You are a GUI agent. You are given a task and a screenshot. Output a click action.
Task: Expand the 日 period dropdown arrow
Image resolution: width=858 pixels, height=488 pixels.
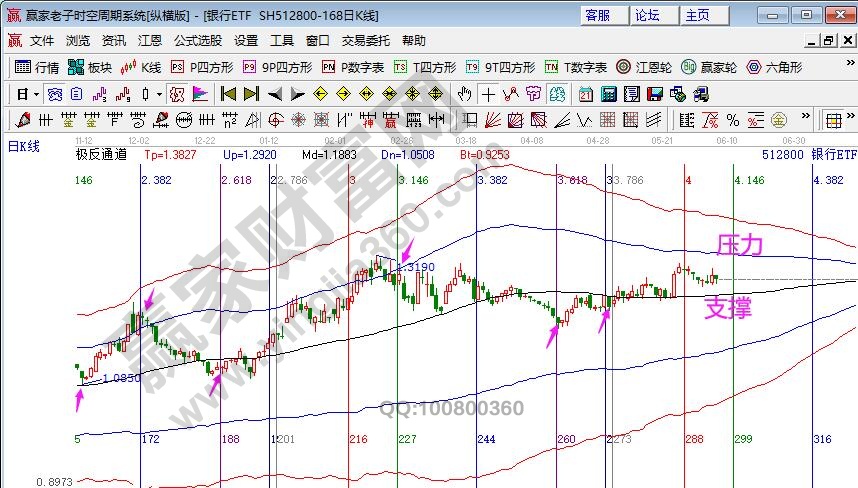37,94
